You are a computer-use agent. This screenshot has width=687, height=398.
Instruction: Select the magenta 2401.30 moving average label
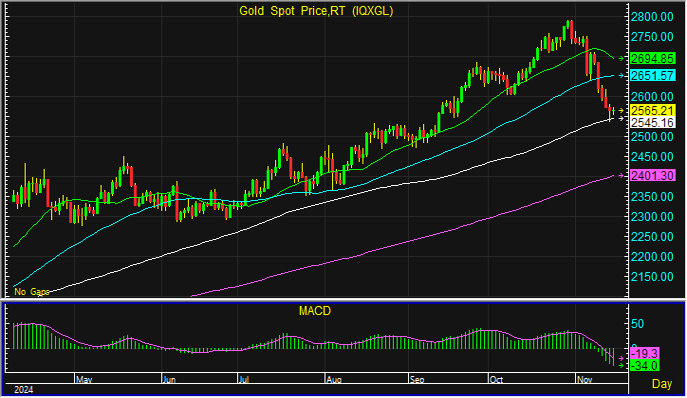pyautogui.click(x=652, y=175)
